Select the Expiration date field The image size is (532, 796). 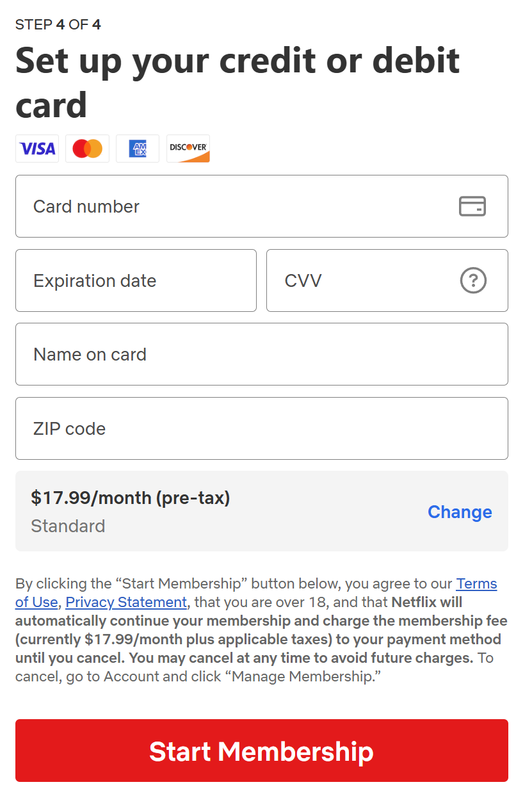click(136, 280)
